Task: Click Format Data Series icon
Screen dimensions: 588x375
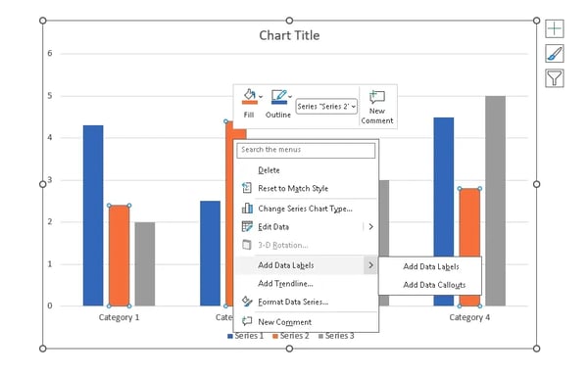Action: (247, 302)
